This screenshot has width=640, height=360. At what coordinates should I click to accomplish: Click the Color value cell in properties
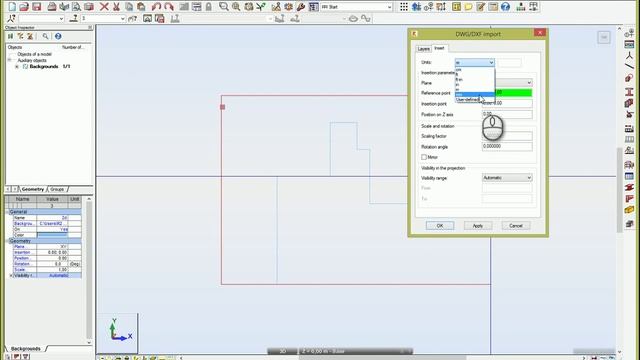coord(52,235)
